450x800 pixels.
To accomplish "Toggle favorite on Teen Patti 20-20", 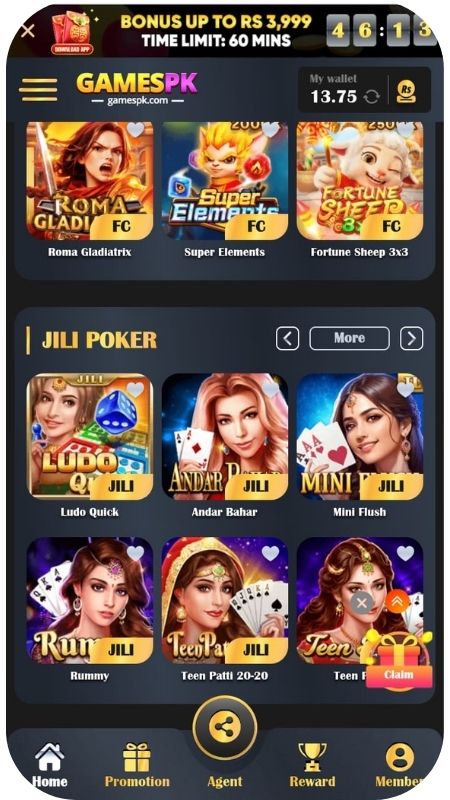I will coord(270,553).
